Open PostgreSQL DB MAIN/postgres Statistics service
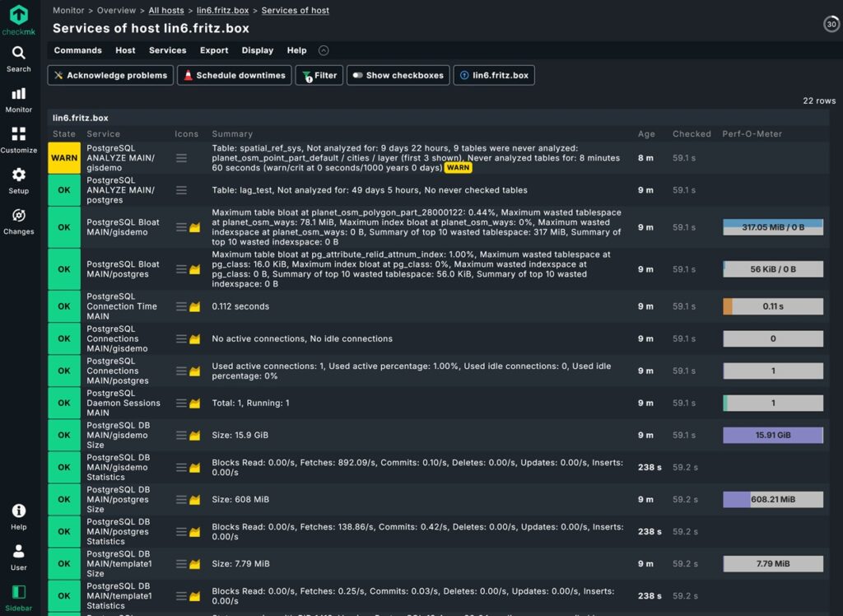 (x=119, y=531)
